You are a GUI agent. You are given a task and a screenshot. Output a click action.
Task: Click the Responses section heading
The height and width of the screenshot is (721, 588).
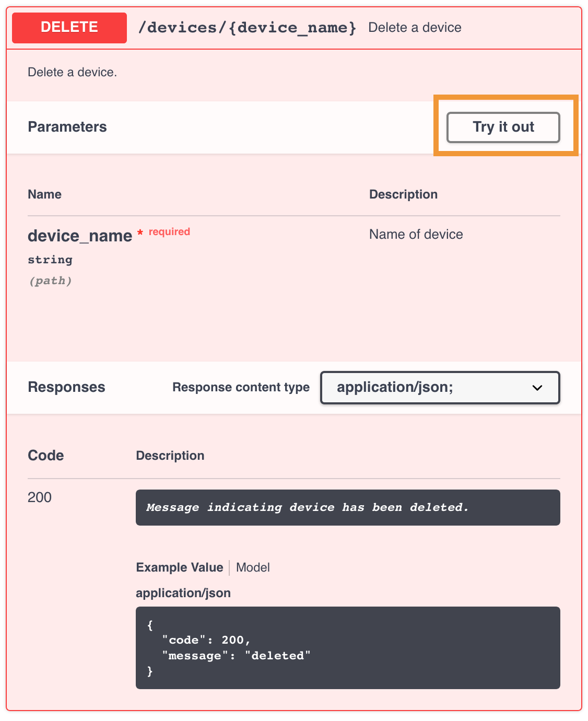(66, 387)
